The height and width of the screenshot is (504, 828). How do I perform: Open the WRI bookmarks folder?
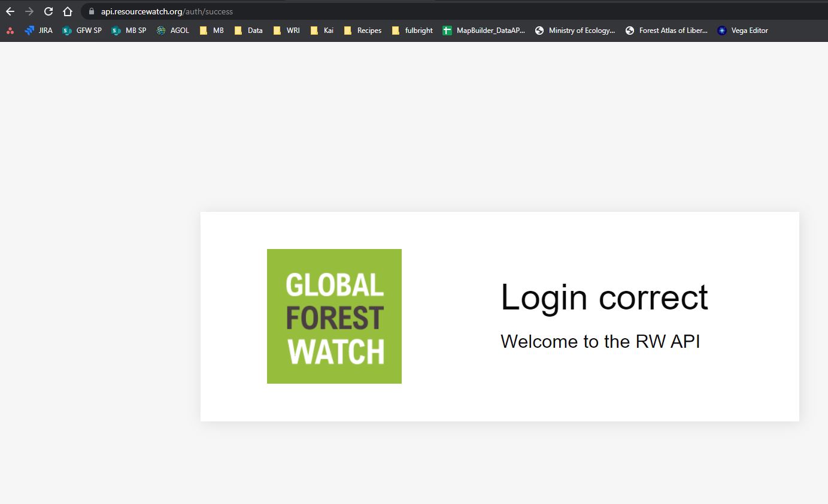[x=286, y=31]
